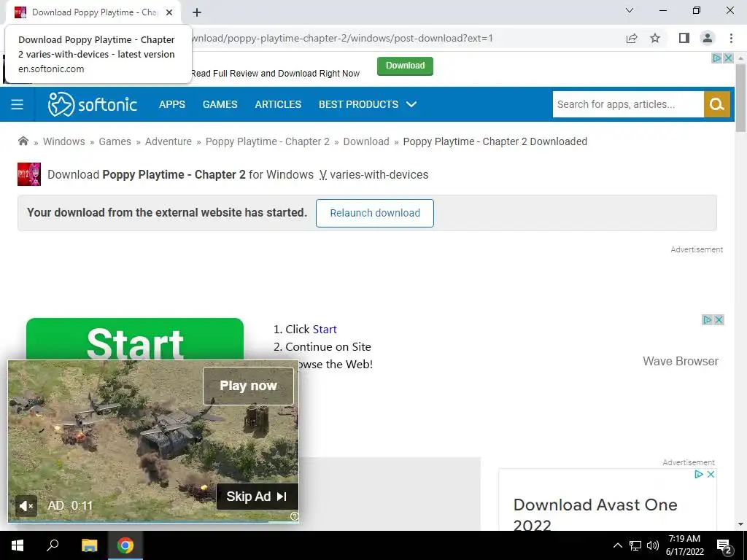Click the home icon in breadcrumbs
This screenshot has height=560, width=747.
(23, 141)
